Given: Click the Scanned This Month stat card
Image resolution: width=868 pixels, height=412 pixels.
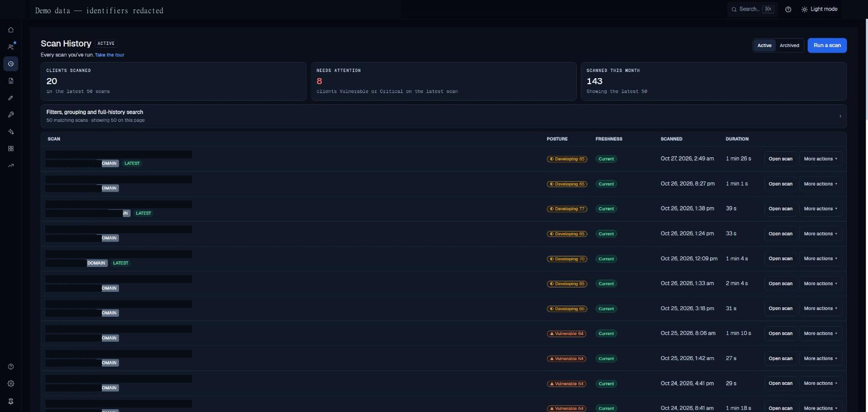Looking at the screenshot, I should tap(714, 81).
